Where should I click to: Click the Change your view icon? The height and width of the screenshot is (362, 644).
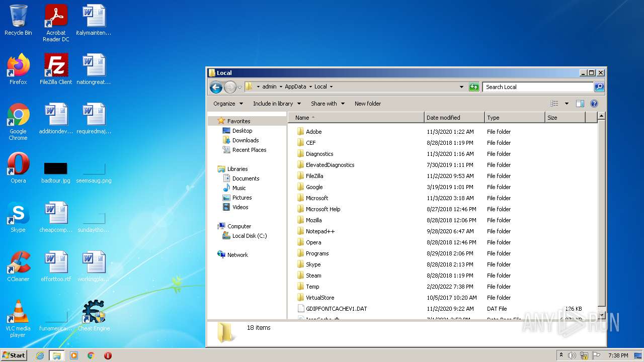coord(554,104)
